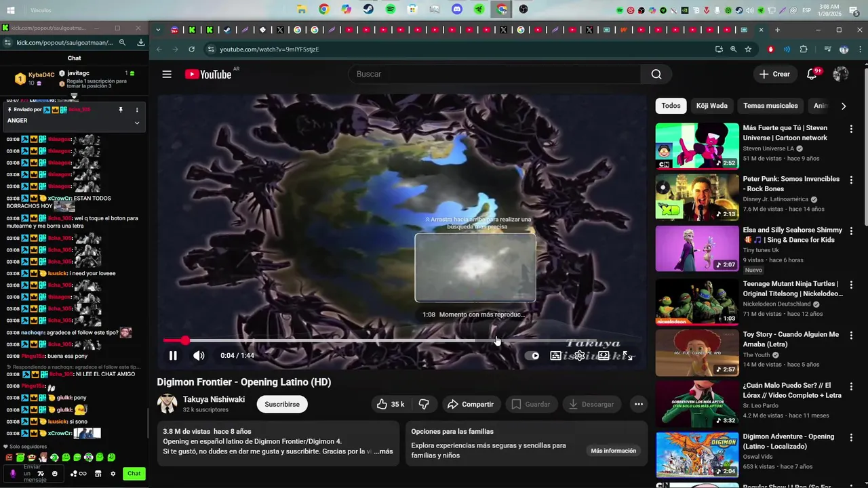The image size is (868, 488).
Task: Open the Chrome extensions puzzle icon
Action: point(804,49)
